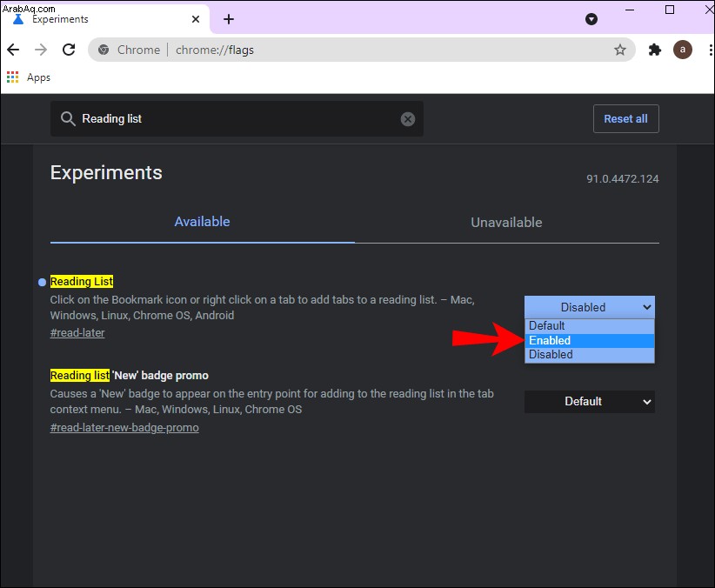Close the Experiments tab
The image size is (715, 588).
click(x=196, y=19)
